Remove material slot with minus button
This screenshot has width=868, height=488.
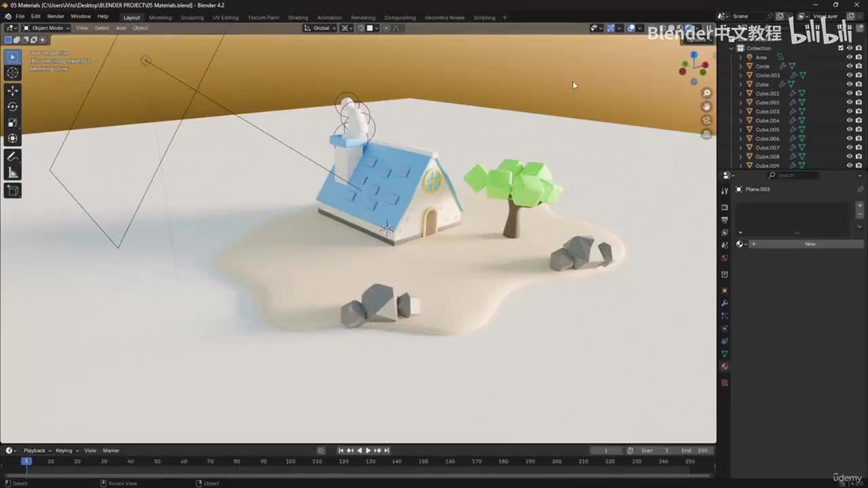tap(860, 215)
